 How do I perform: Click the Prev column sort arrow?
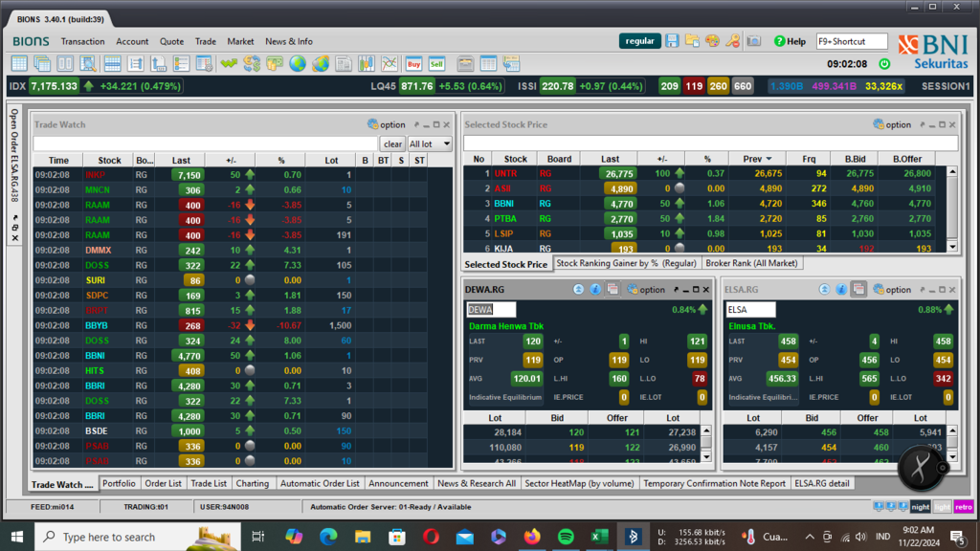pos(768,160)
